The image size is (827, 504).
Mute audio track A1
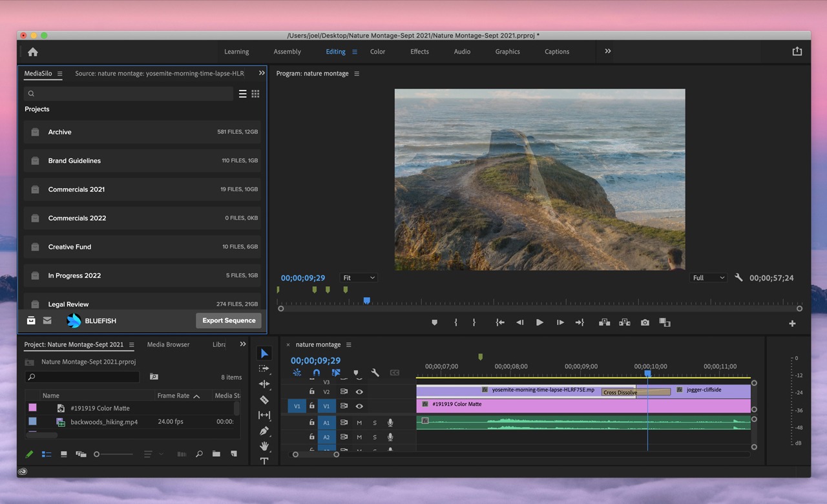pos(359,423)
